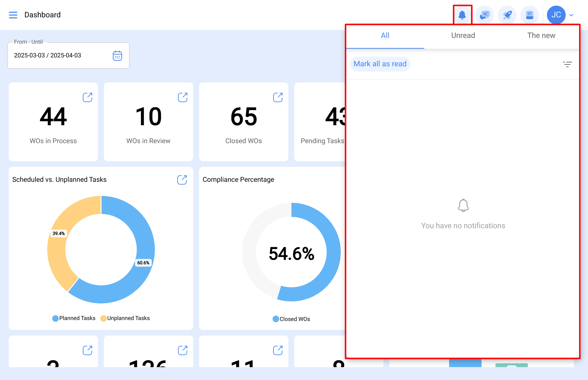
Task: Click the Dashboard page title
Action: (42, 15)
